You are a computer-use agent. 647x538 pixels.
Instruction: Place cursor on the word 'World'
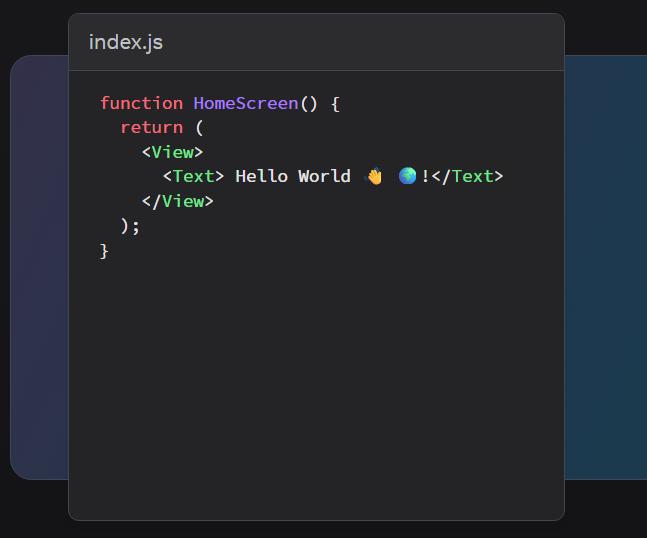coord(324,176)
